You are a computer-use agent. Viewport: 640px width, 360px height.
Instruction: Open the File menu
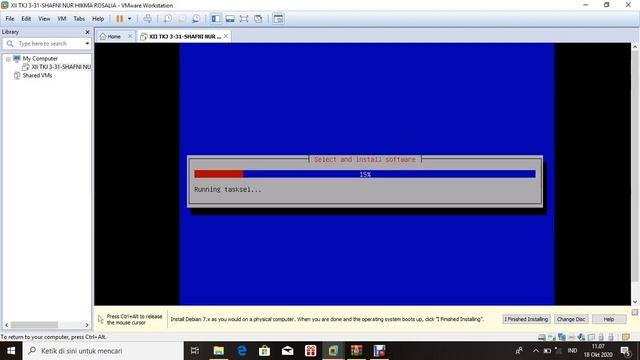pyautogui.click(x=10, y=19)
